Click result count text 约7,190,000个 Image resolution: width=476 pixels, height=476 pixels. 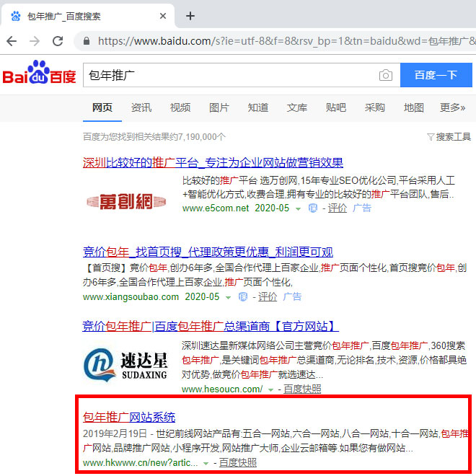pyautogui.click(x=198, y=137)
